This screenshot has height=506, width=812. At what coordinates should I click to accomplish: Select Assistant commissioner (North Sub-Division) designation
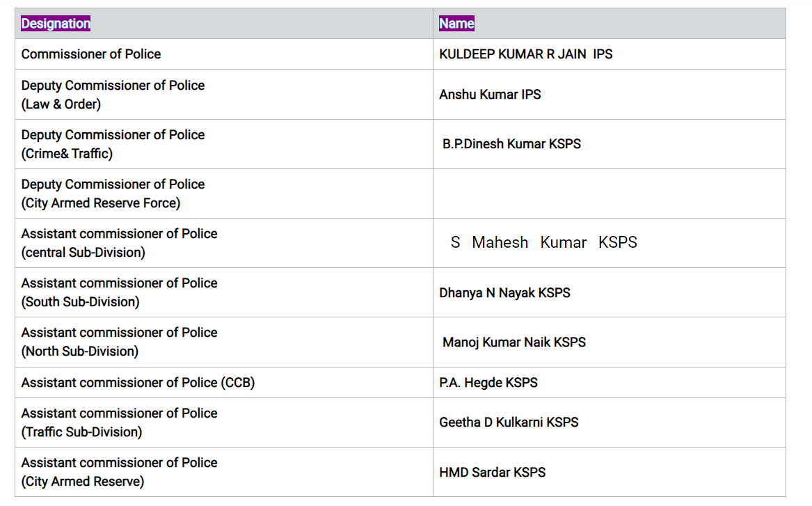[119, 342]
